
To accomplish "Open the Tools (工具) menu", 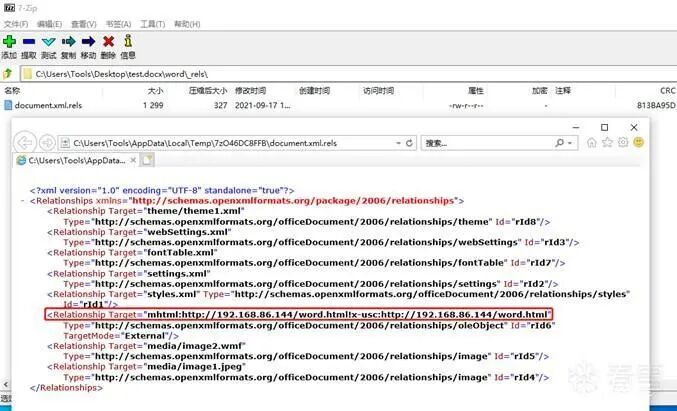I will (x=152, y=24).
